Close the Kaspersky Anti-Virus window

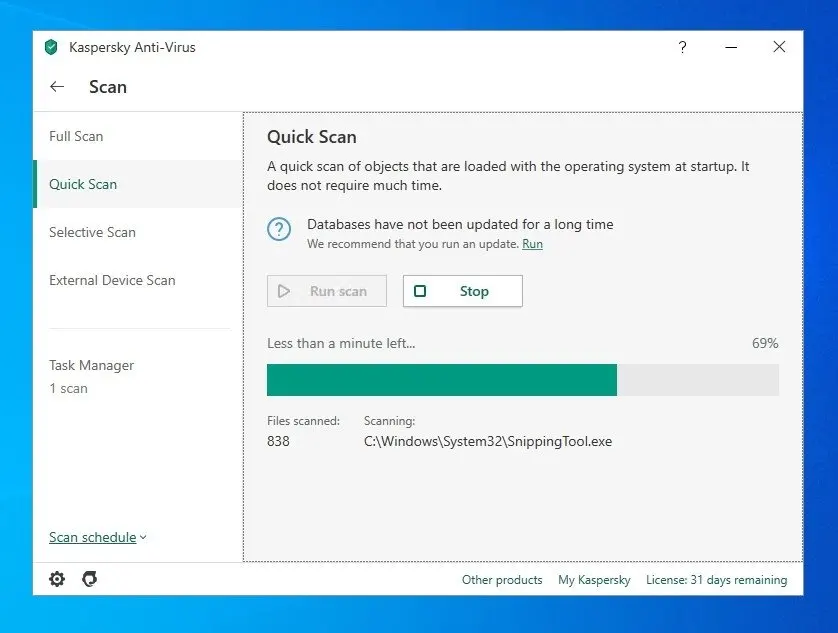pyautogui.click(x=779, y=47)
